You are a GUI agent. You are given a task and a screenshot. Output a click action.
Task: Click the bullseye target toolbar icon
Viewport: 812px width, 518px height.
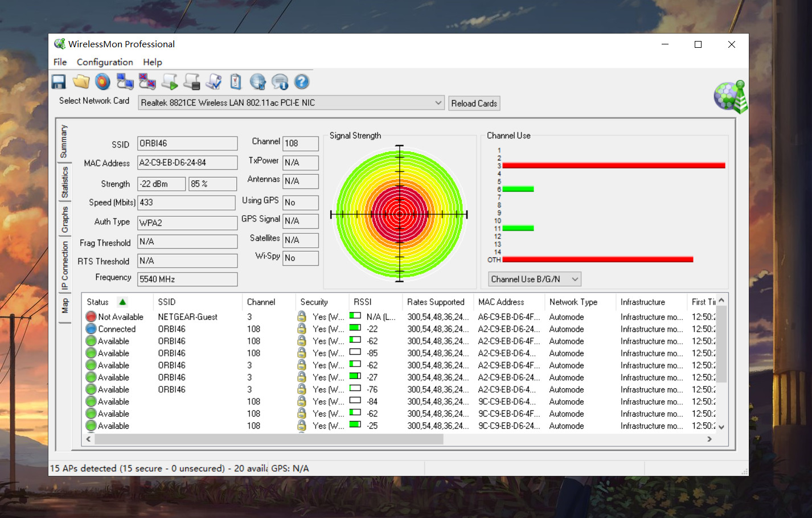pyautogui.click(x=102, y=82)
